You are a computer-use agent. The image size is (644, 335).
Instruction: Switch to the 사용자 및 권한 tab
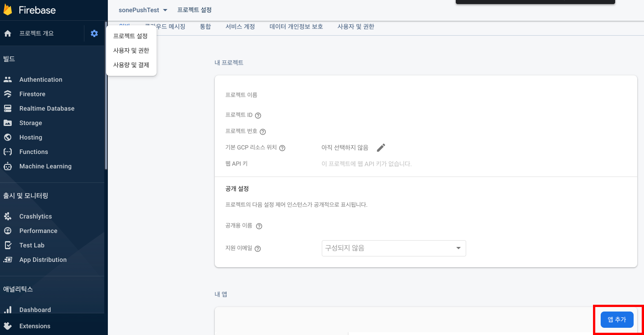pyautogui.click(x=356, y=27)
